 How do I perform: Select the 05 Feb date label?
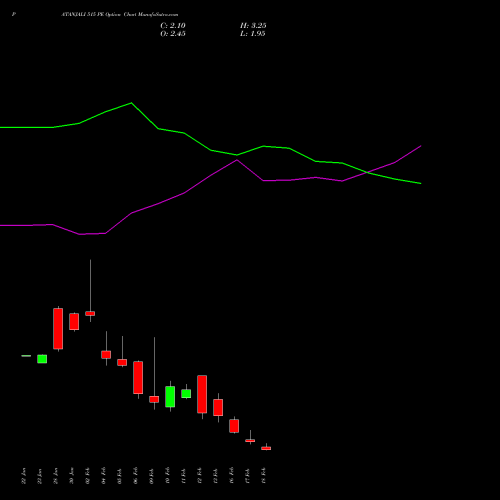point(120,476)
